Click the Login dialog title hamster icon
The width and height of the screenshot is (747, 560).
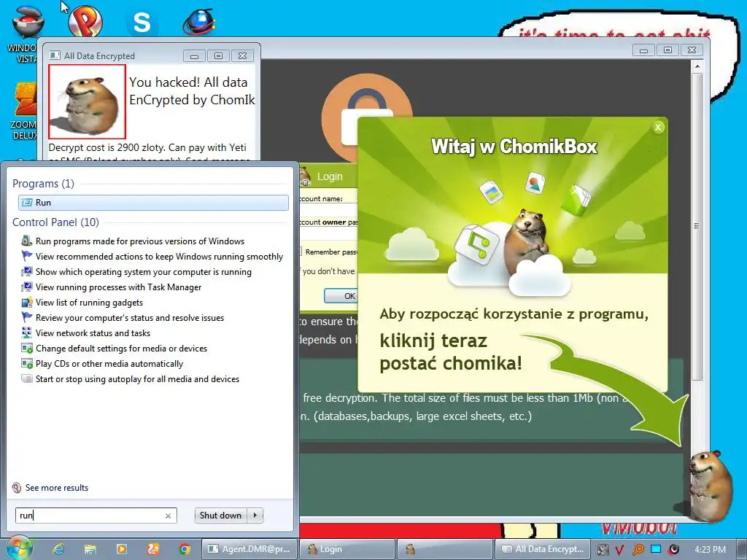click(305, 176)
